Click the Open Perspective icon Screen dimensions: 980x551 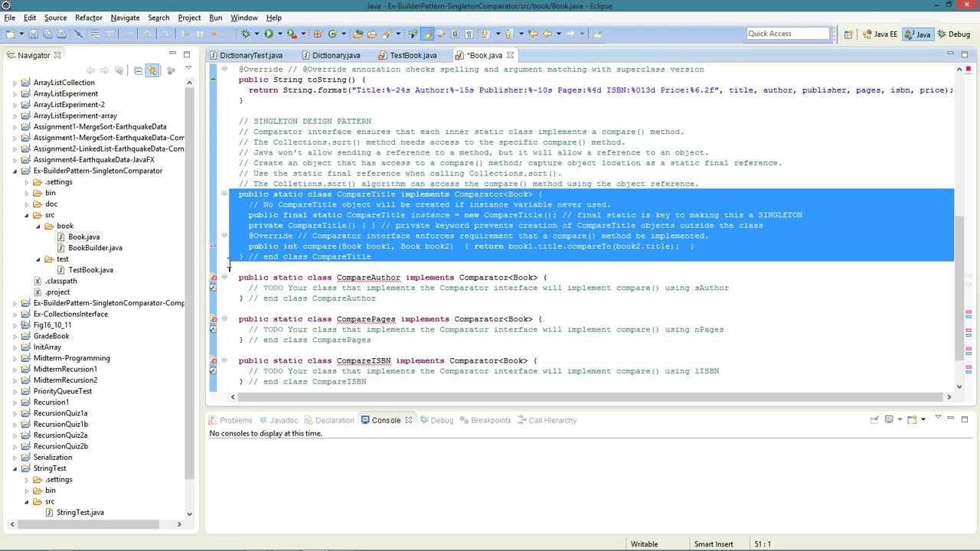point(848,34)
